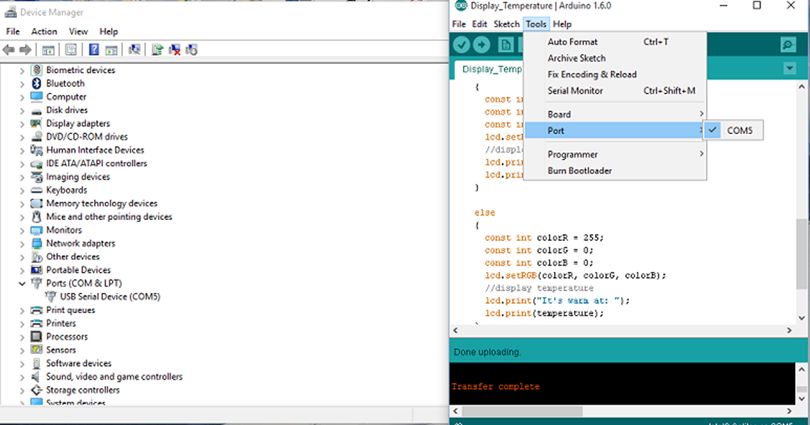Click the Arduino Upload arrow button

tap(481, 45)
